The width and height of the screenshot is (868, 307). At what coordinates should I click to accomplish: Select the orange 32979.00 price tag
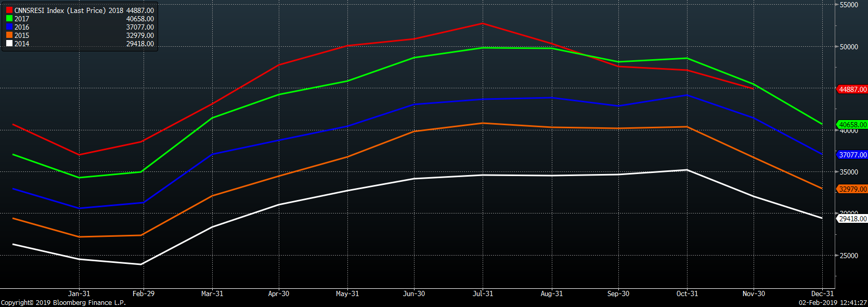(x=852, y=189)
